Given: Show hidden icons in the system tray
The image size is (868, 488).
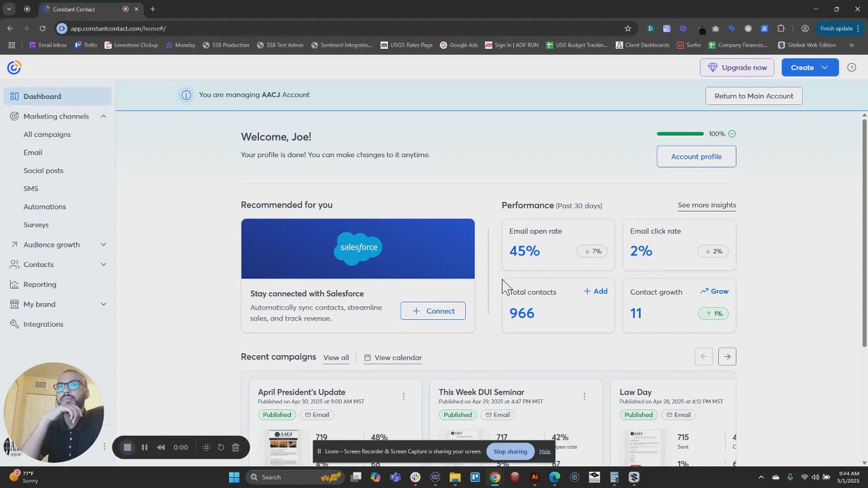Looking at the screenshot, I should [x=761, y=477].
